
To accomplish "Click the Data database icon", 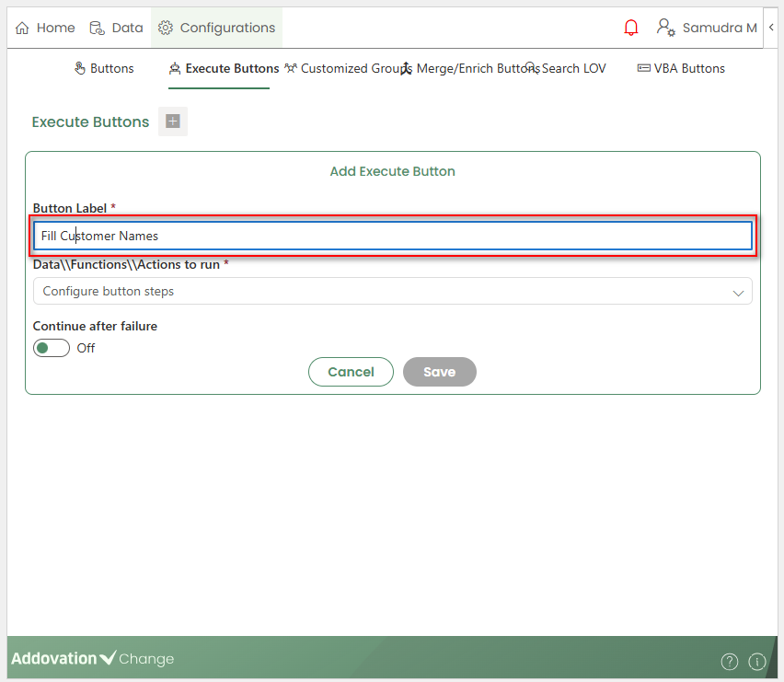I will pos(97,28).
